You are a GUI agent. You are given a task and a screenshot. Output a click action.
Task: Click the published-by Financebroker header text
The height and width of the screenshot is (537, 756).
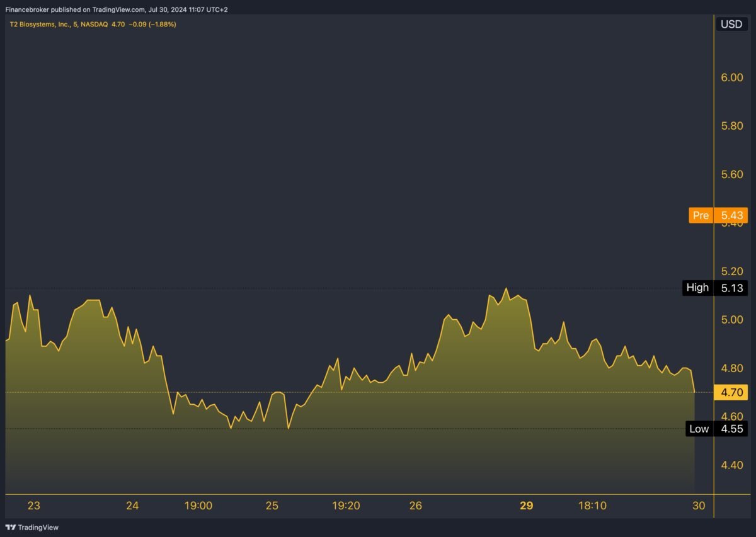coord(116,10)
